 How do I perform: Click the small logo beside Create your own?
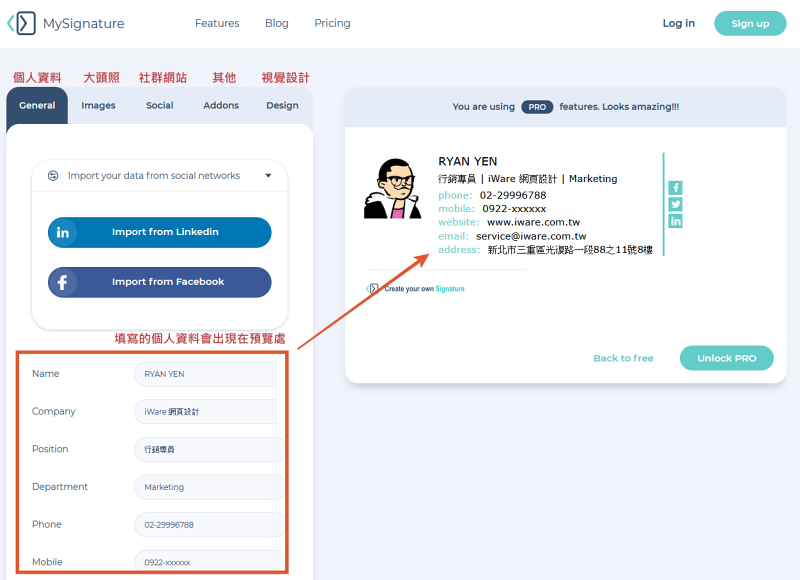(372, 289)
